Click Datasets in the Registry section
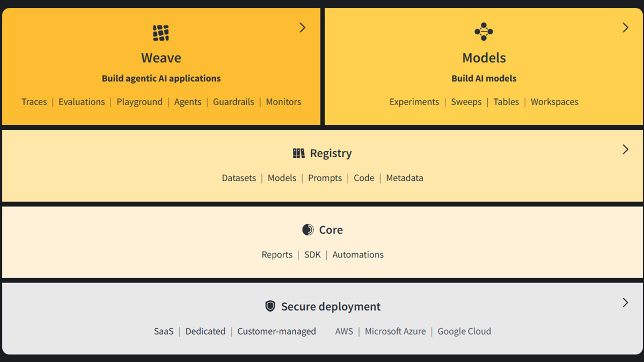Viewport: 644px width, 362px height. click(239, 178)
